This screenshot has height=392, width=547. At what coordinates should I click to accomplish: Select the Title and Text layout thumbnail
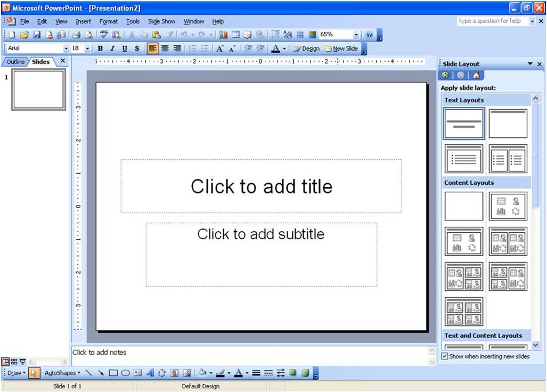[464, 159]
